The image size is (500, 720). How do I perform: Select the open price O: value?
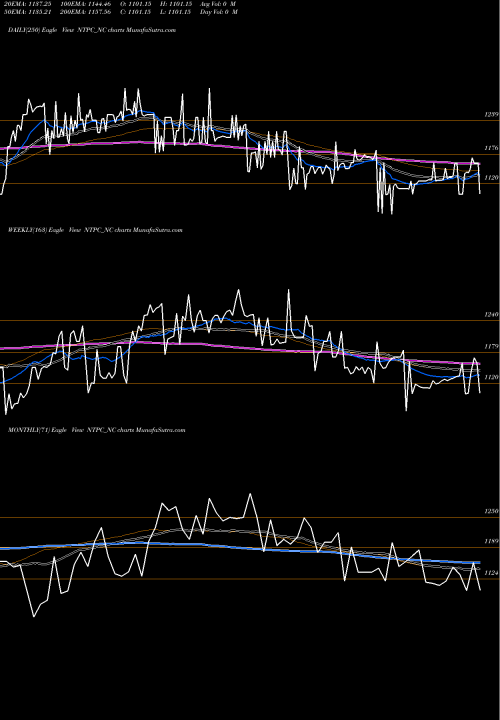coord(136,4)
